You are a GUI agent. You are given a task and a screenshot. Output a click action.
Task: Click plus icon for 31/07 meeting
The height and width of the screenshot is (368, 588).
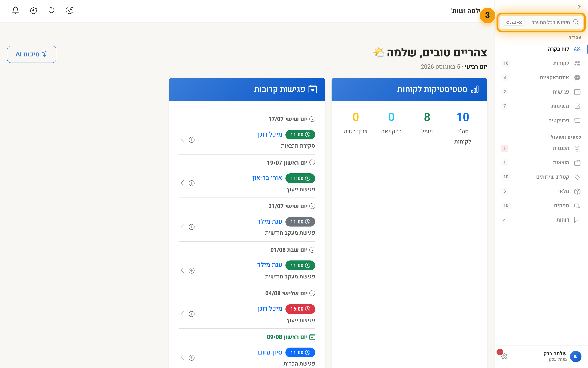pos(192,227)
